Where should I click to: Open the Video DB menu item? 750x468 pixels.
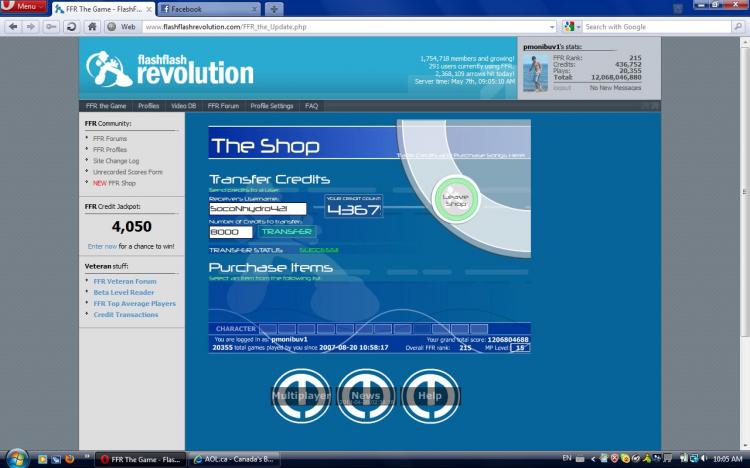[184, 106]
